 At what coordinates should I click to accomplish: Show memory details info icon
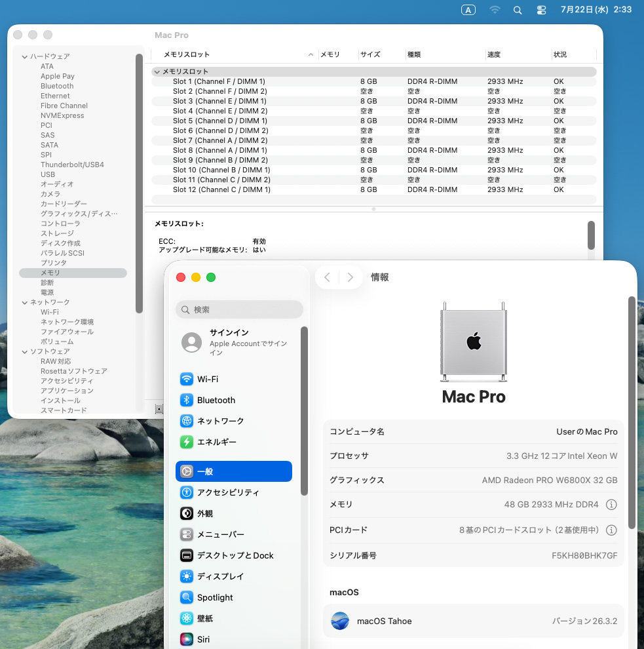point(611,505)
